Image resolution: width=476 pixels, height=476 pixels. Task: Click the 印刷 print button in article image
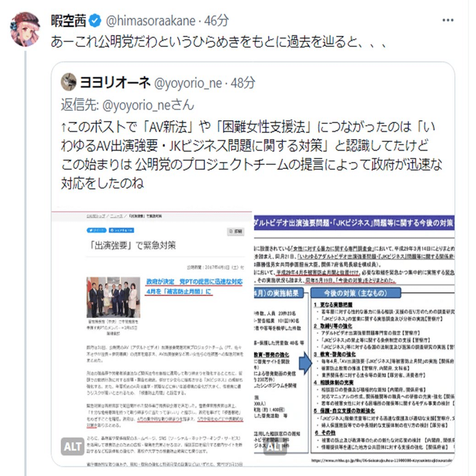pos(236,231)
